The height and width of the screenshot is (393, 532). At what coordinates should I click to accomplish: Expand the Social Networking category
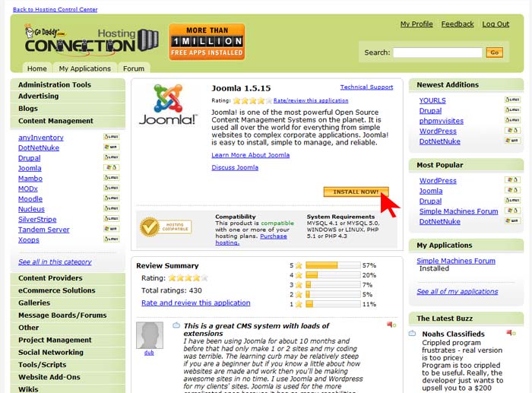pos(68,352)
